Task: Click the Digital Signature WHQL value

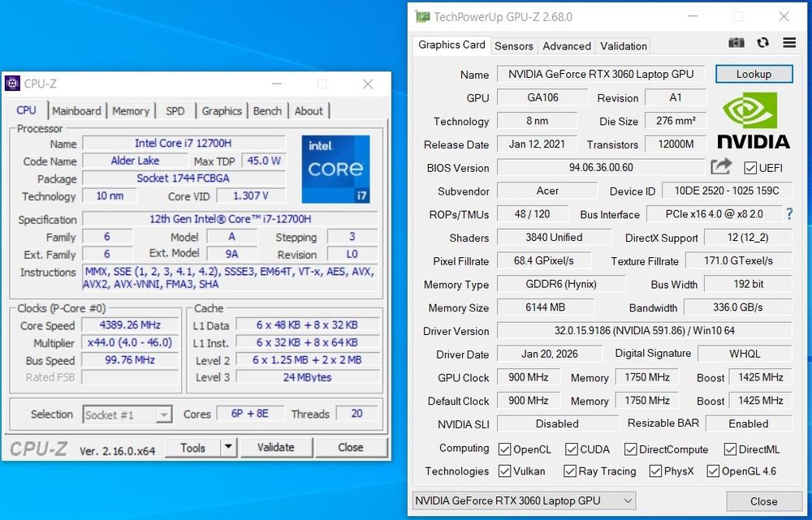Action: (x=745, y=354)
